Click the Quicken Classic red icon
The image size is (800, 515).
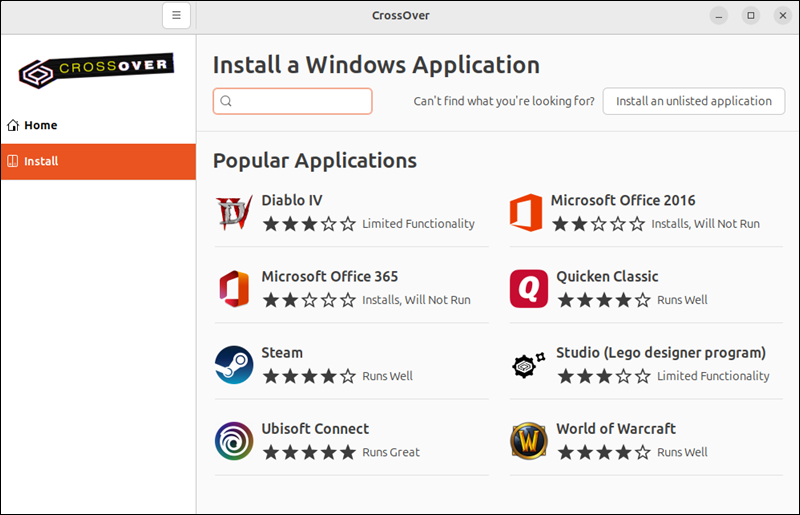click(528, 289)
